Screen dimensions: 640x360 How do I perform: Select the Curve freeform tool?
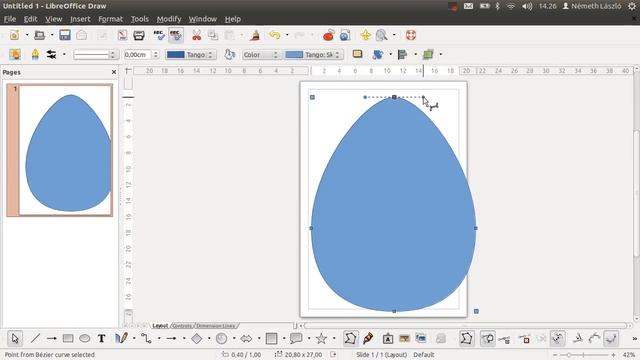(x=121, y=338)
